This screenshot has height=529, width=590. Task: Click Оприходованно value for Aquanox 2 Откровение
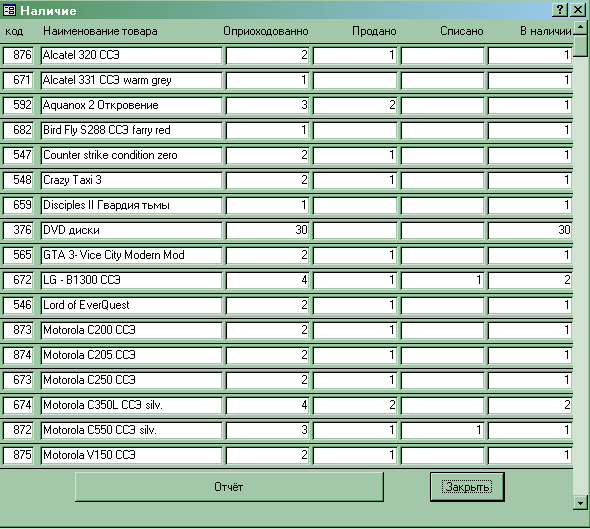click(268, 105)
